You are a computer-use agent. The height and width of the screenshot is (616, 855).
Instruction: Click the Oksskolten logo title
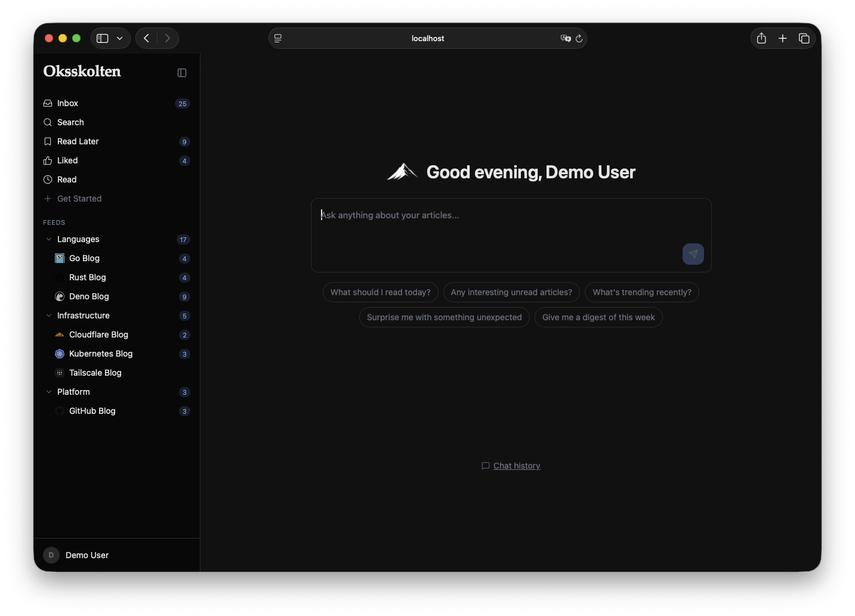pyautogui.click(x=82, y=71)
